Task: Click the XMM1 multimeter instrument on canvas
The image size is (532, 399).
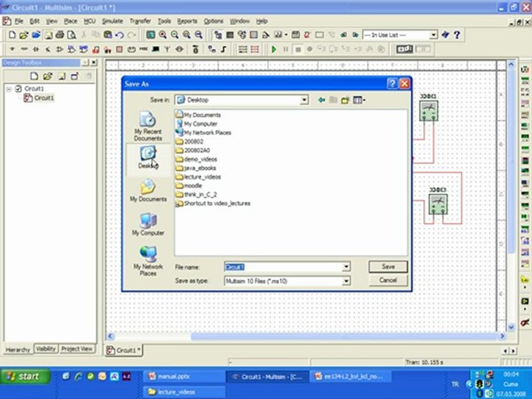Action: (x=428, y=111)
